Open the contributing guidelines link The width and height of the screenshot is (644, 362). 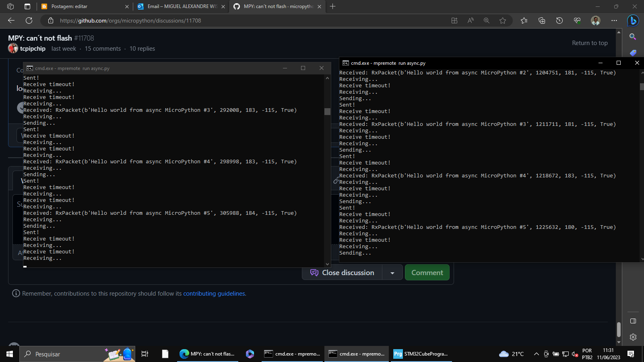tap(214, 293)
